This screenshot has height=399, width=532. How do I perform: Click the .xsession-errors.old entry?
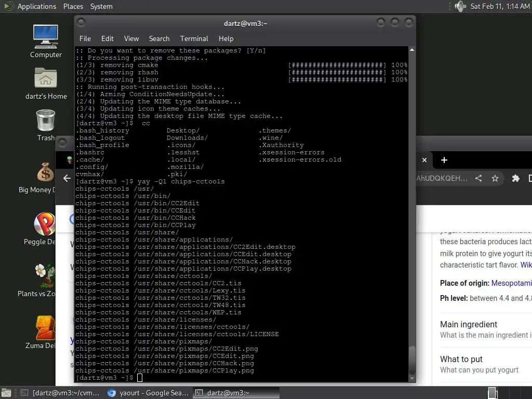click(x=300, y=159)
